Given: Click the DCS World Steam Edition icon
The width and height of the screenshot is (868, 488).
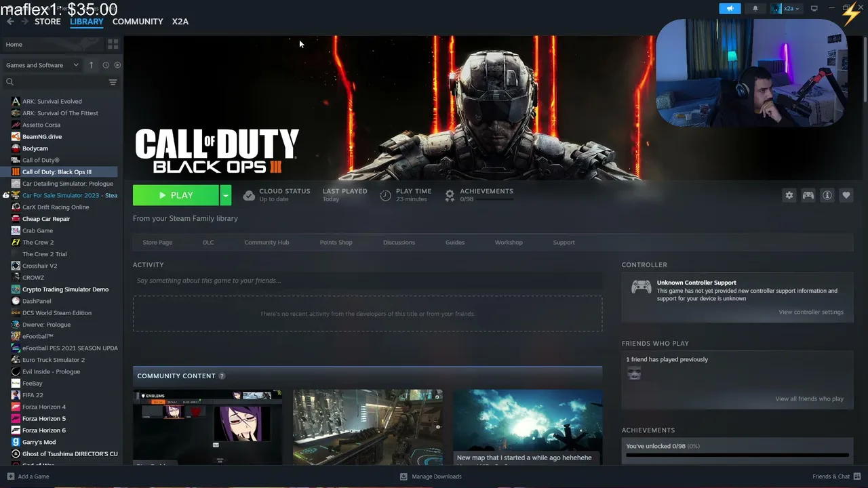Looking at the screenshot, I should click(16, 313).
